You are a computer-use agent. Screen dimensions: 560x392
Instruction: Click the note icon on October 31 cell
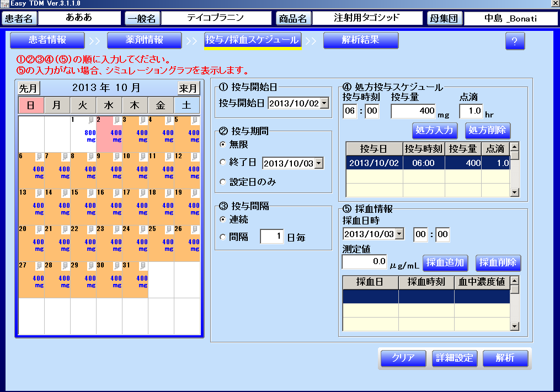[143, 266]
